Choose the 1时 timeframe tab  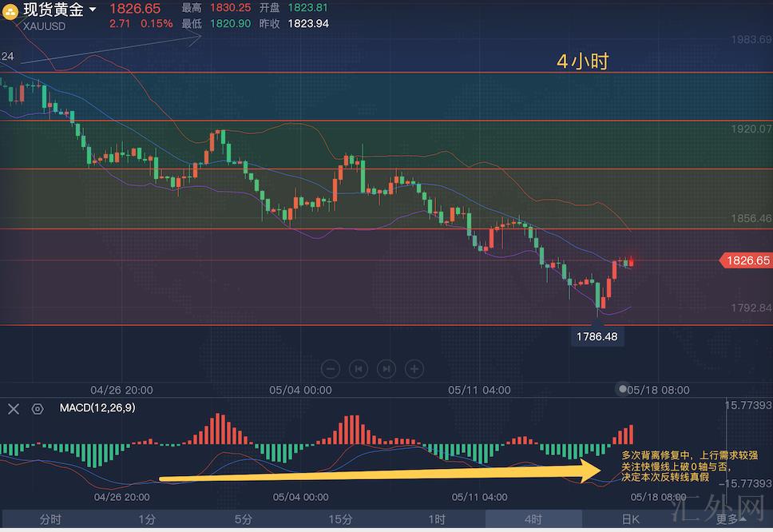tap(436, 519)
